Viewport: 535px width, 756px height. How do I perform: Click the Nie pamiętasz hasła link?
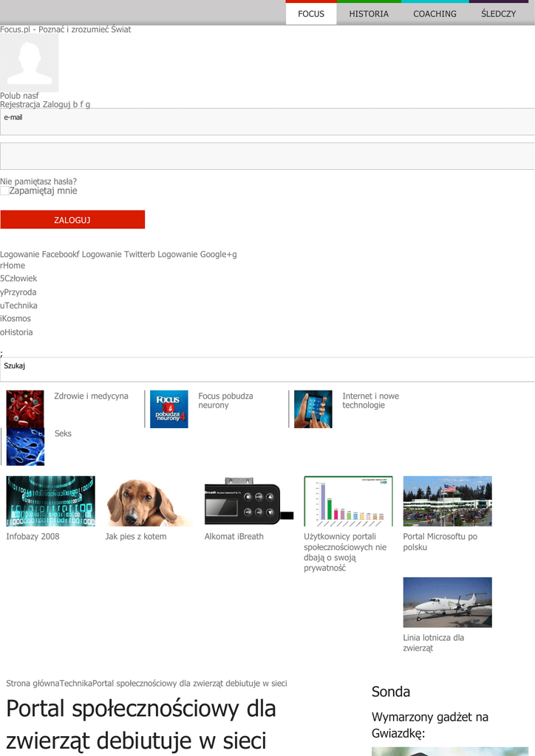point(38,182)
